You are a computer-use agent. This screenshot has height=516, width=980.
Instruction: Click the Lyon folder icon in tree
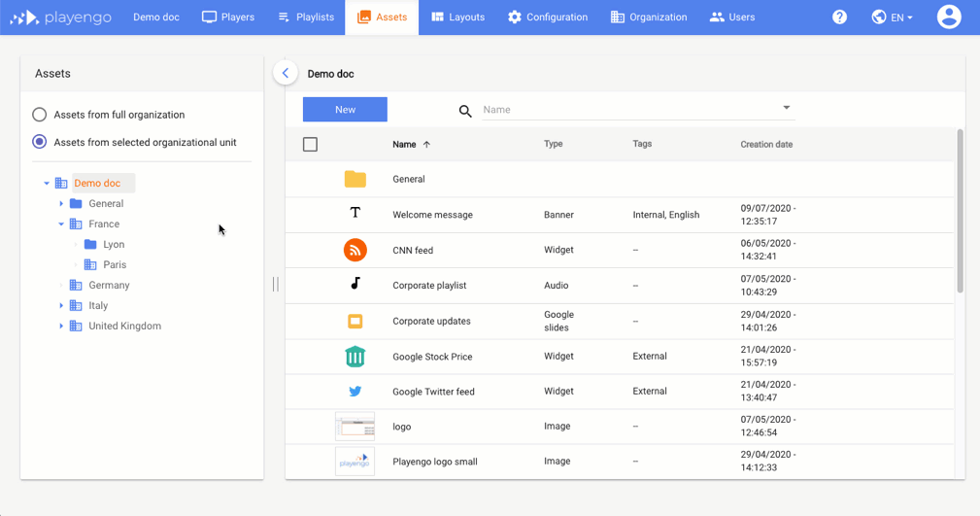pos(90,244)
